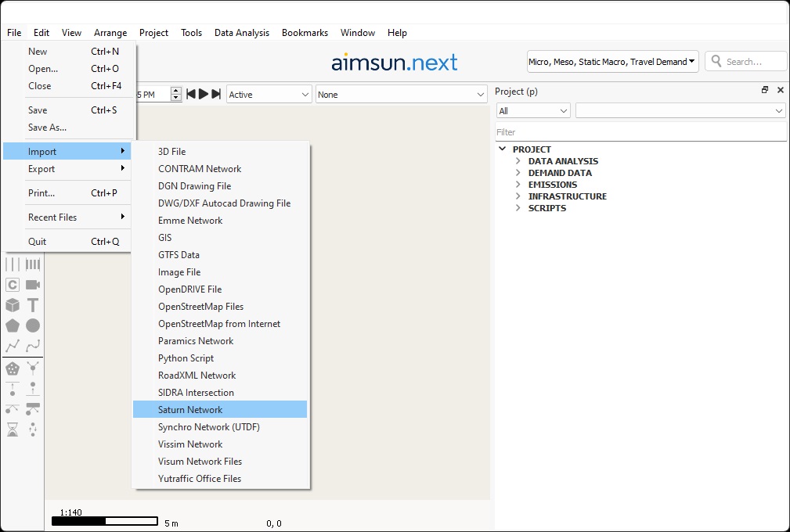Choose Vissim Network import option
This screenshot has width=790, height=532.
(220, 444)
